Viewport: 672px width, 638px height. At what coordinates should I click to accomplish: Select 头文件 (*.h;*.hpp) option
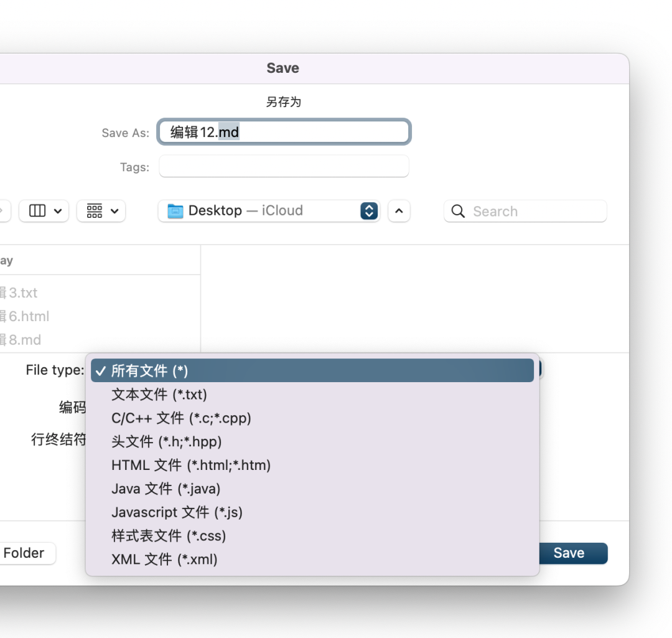click(x=312, y=442)
